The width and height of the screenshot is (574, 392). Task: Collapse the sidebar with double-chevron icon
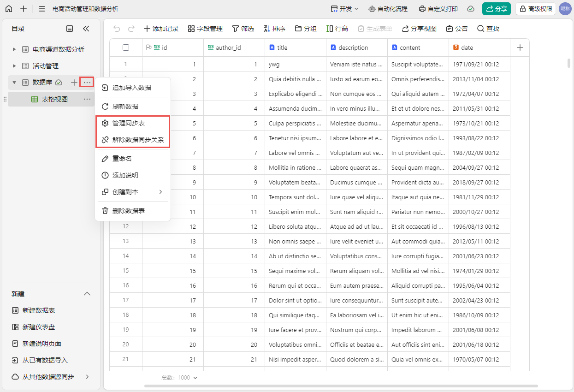pos(86,29)
